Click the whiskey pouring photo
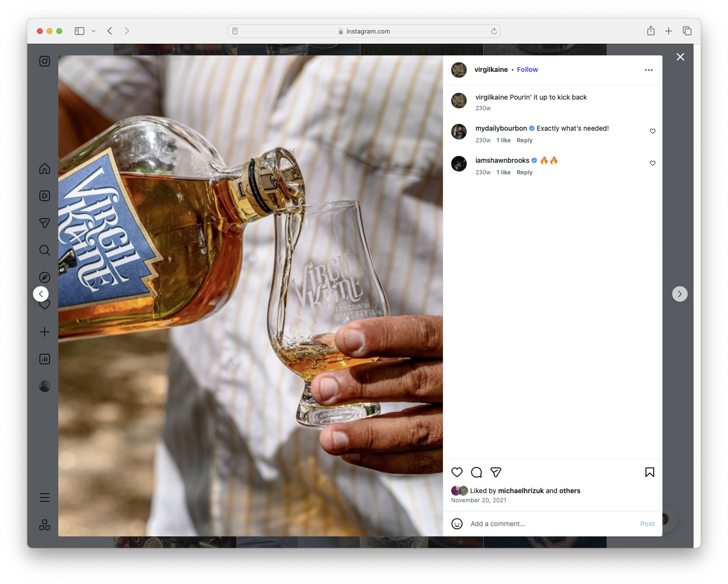Screen dimensions: 728x584 pyautogui.click(x=251, y=296)
